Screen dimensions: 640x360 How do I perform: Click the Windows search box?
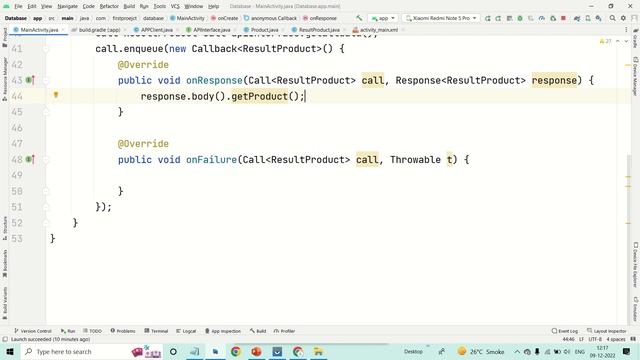pos(92,351)
